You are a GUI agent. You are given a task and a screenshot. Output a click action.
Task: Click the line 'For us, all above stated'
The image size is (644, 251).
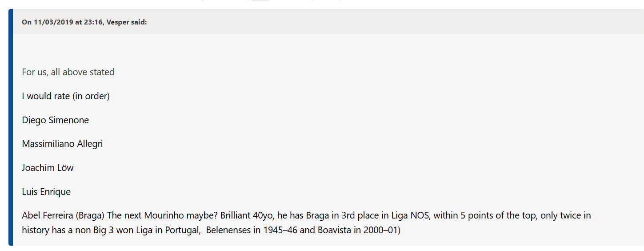[68, 72]
